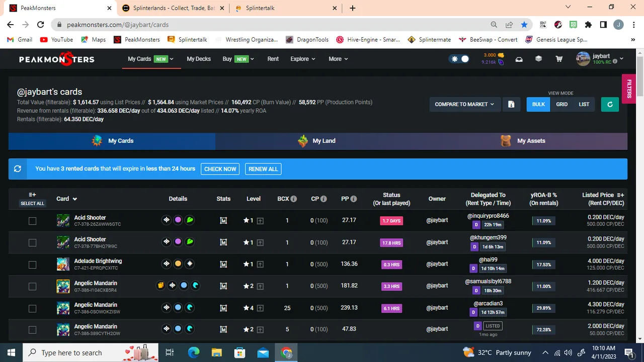This screenshot has height=362, width=644.
Task: Check the box for Angelic Mandarin C7-386-389CYTH2OW
Action: point(32,330)
